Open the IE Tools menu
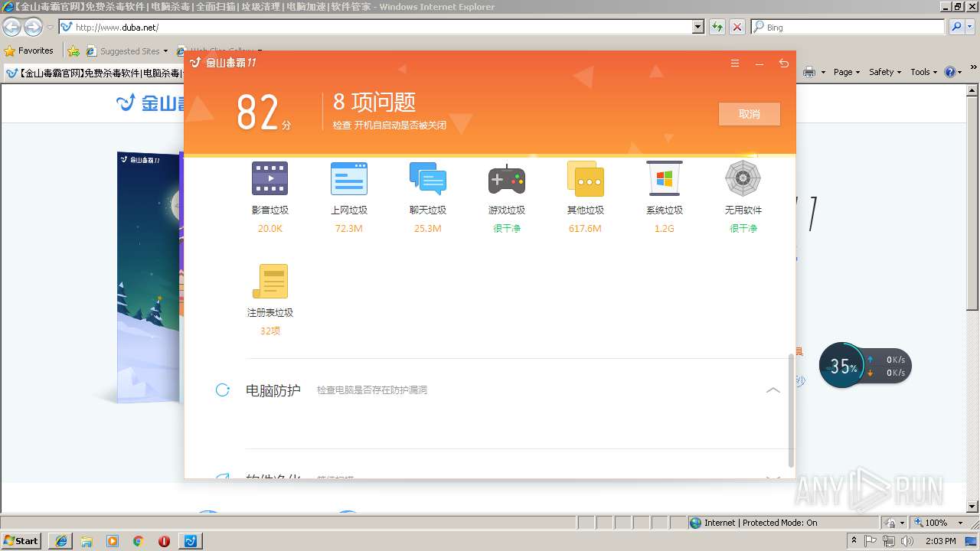Screen dimensions: 980x551 click(x=923, y=72)
